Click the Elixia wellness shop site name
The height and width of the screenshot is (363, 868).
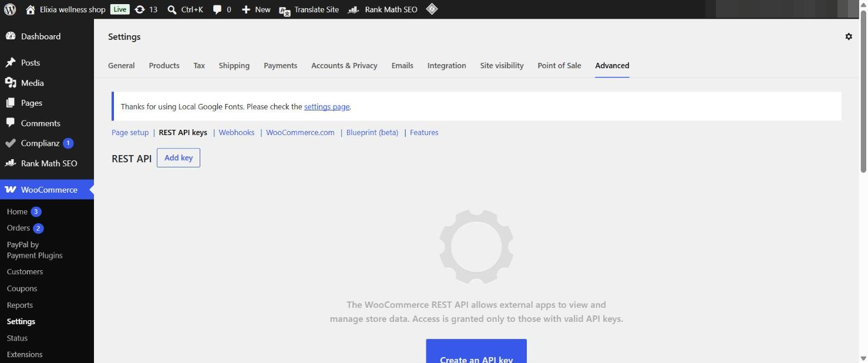pos(73,9)
